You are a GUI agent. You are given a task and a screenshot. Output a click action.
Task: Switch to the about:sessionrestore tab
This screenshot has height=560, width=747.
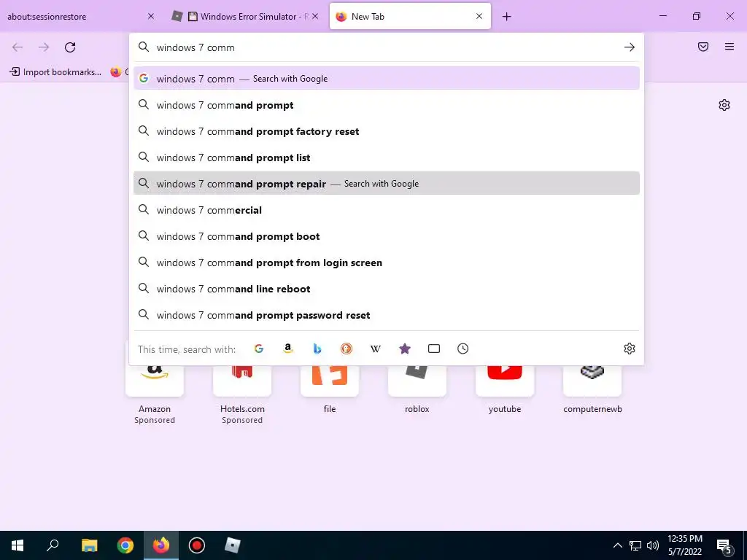pos(81,16)
